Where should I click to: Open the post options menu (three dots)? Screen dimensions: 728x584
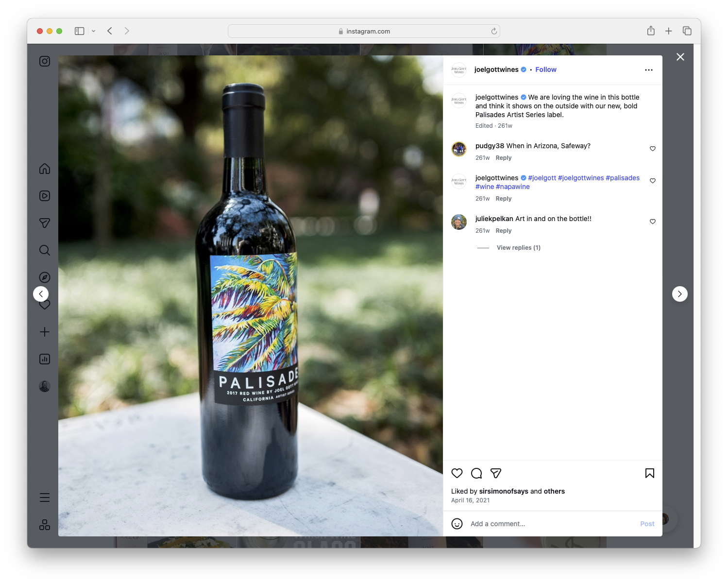[x=649, y=69]
